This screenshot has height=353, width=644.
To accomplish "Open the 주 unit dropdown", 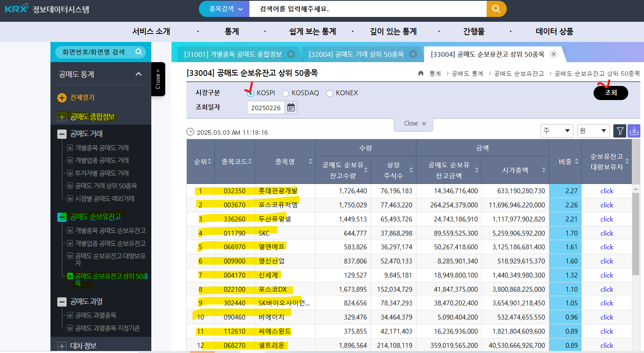I will click(557, 131).
